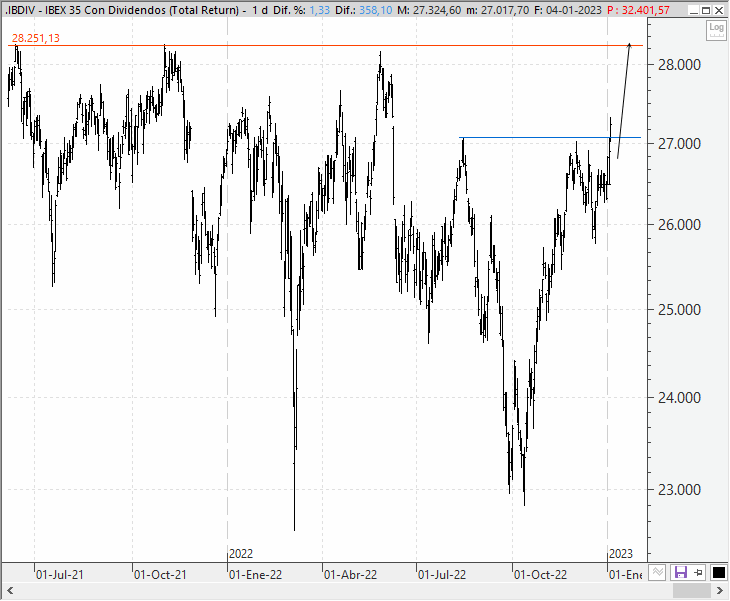Click the 24.000 price axis label
This screenshot has height=601, width=730.
(679, 398)
